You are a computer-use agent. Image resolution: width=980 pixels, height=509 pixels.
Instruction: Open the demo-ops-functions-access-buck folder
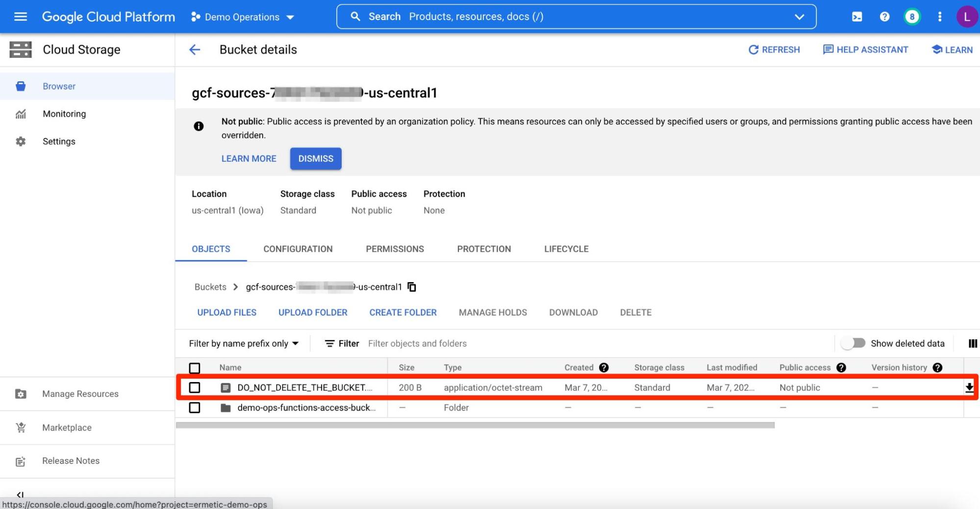pyautogui.click(x=306, y=408)
